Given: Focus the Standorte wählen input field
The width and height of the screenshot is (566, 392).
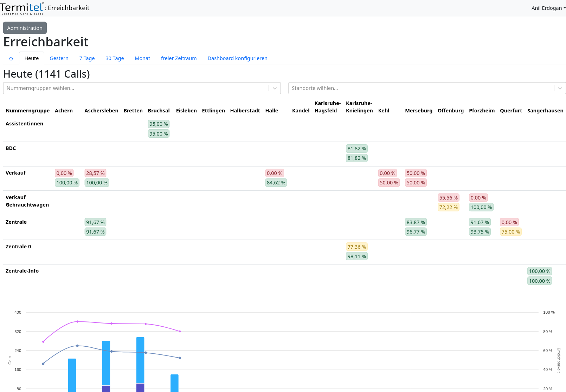Looking at the screenshot, I should coord(420,89).
